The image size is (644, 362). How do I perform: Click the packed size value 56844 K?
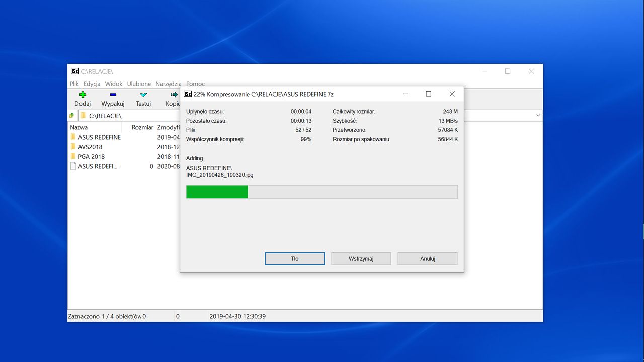[448, 139]
